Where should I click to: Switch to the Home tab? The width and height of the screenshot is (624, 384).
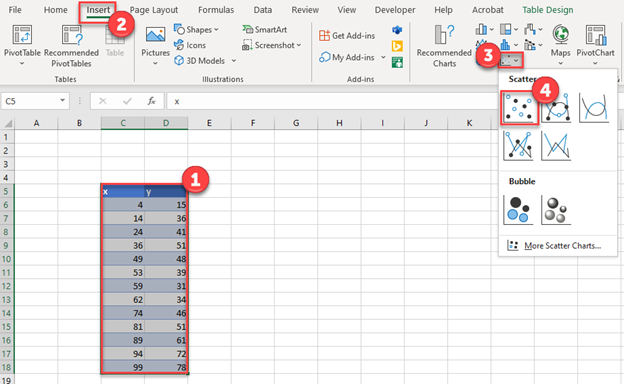point(55,10)
